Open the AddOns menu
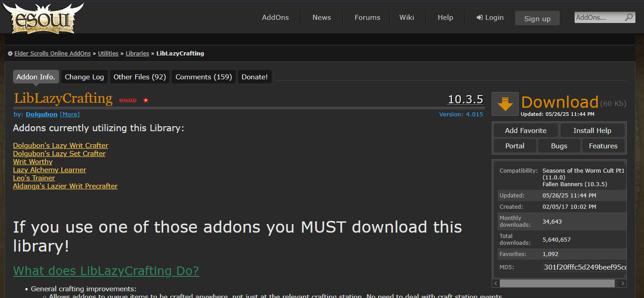 tap(275, 18)
